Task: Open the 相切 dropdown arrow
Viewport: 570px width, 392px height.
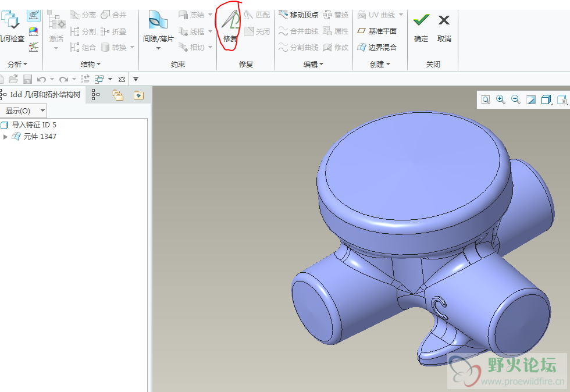Action: pyautogui.click(x=210, y=47)
